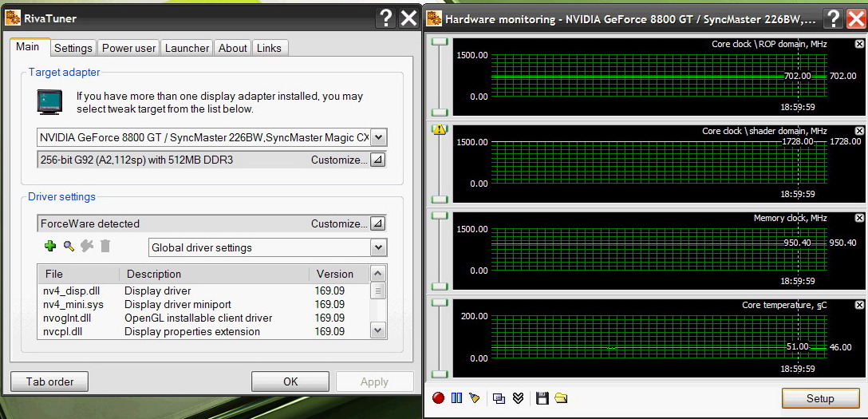Click the double chevron down icon
The height and width of the screenshot is (419, 868).
(518, 398)
